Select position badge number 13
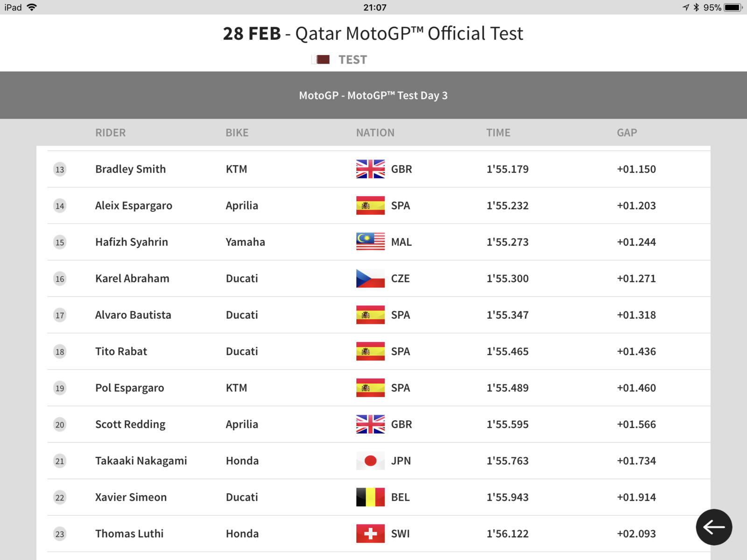The height and width of the screenshot is (560, 747). click(x=60, y=169)
